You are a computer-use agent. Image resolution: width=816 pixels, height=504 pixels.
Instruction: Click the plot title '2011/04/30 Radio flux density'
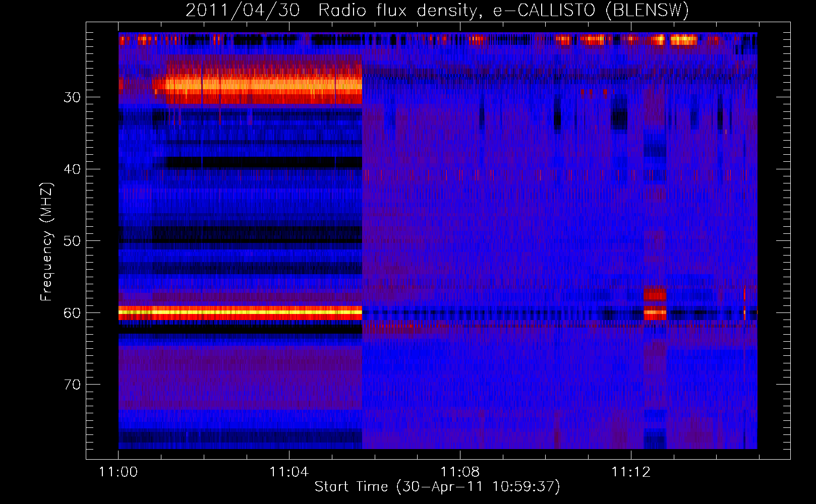tap(437, 11)
